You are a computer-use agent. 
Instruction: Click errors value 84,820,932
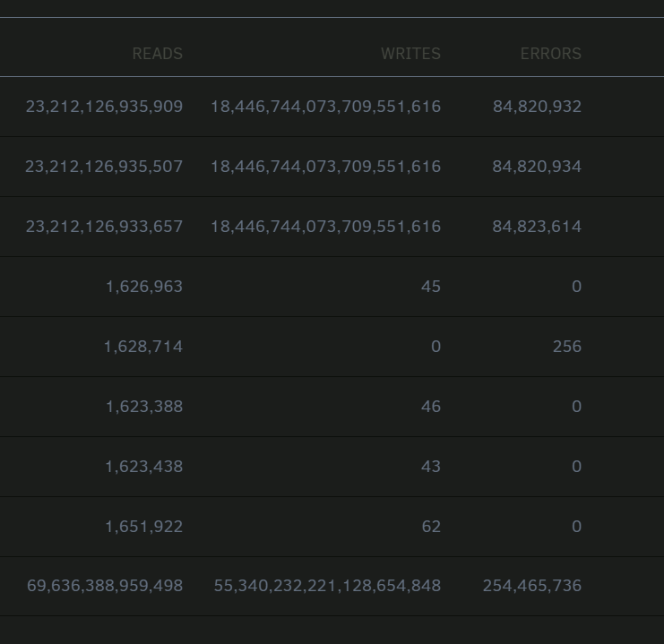pos(537,107)
